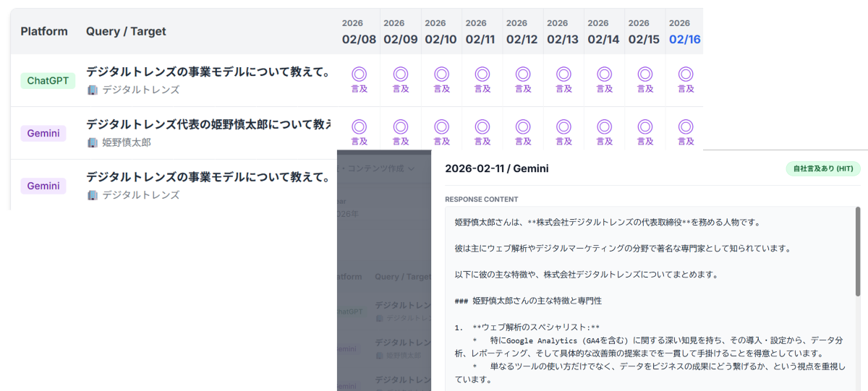Select 姫野慎太郎 row mention icon under 02/12
868x391 pixels.
522,126
